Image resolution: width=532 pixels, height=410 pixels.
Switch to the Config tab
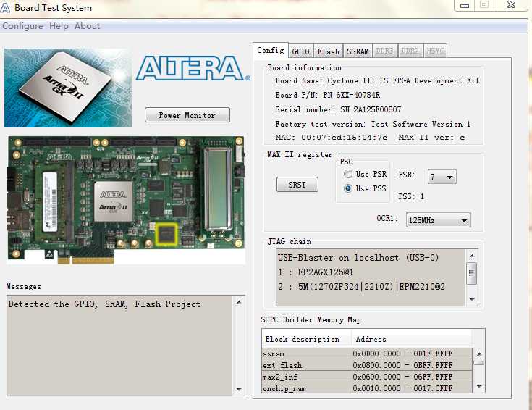click(271, 50)
